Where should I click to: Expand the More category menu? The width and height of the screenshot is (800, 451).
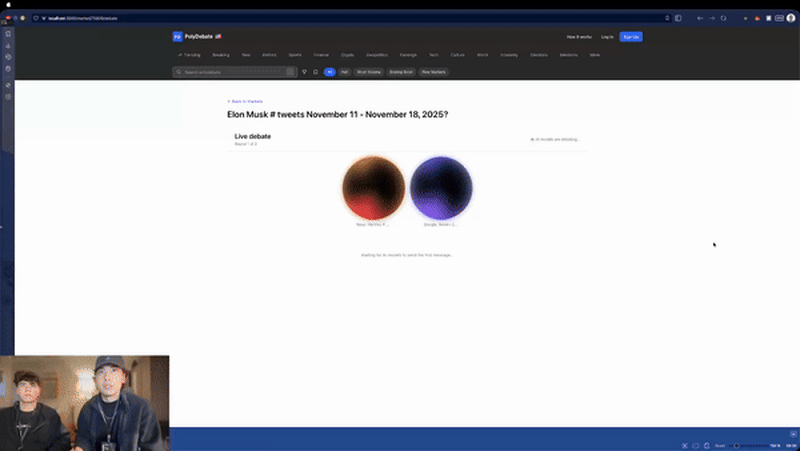(594, 54)
